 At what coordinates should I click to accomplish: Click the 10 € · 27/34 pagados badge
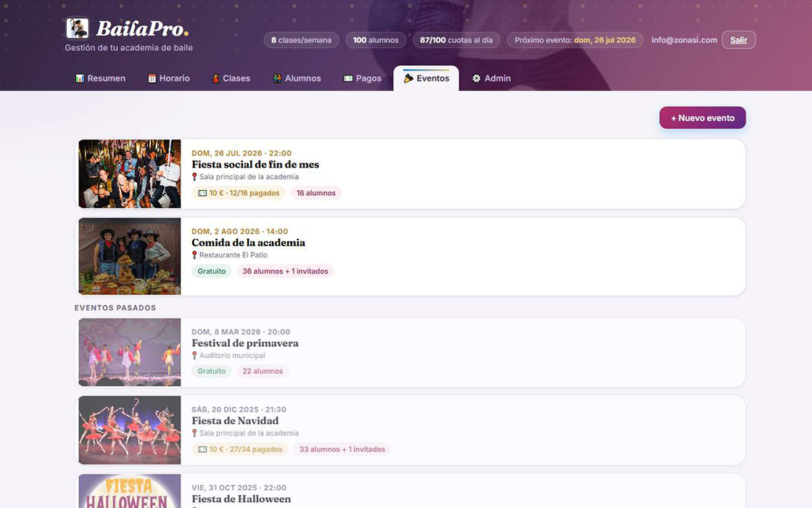coord(240,449)
